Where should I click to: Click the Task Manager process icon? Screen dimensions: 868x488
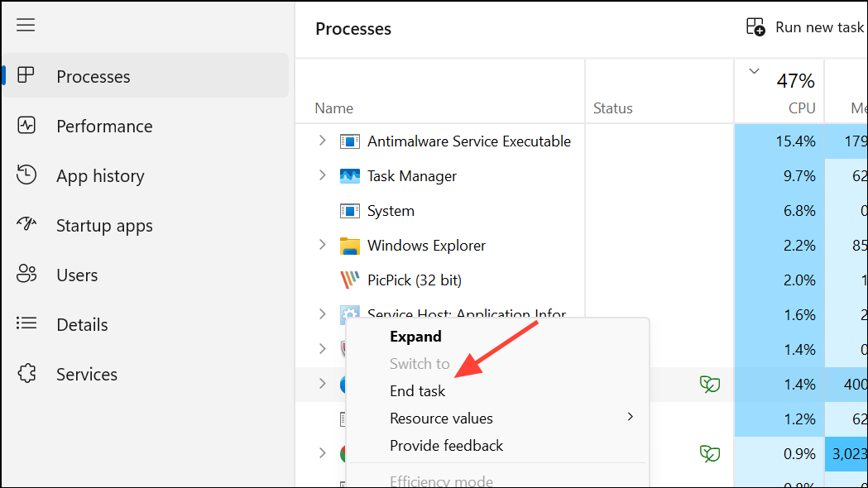[x=351, y=175]
